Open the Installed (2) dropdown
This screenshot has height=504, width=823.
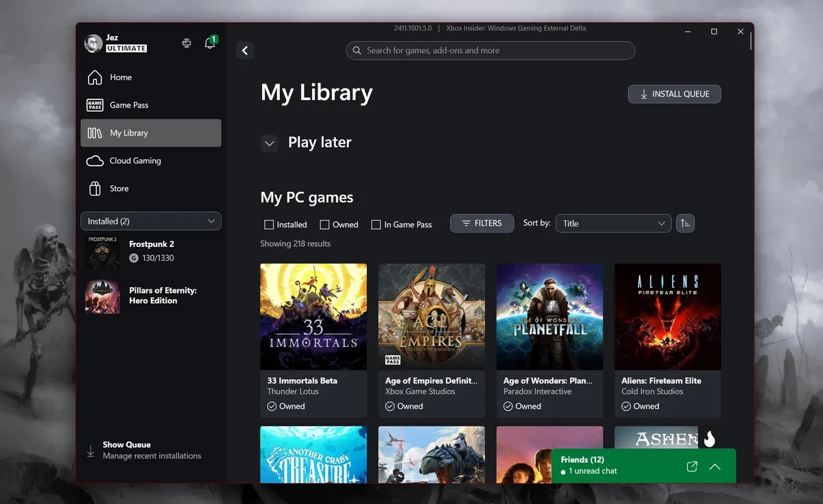[x=150, y=221]
